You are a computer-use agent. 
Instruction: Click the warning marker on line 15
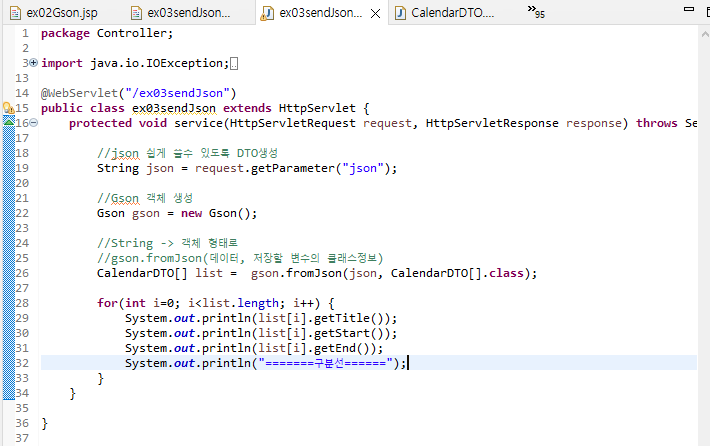coord(8,108)
